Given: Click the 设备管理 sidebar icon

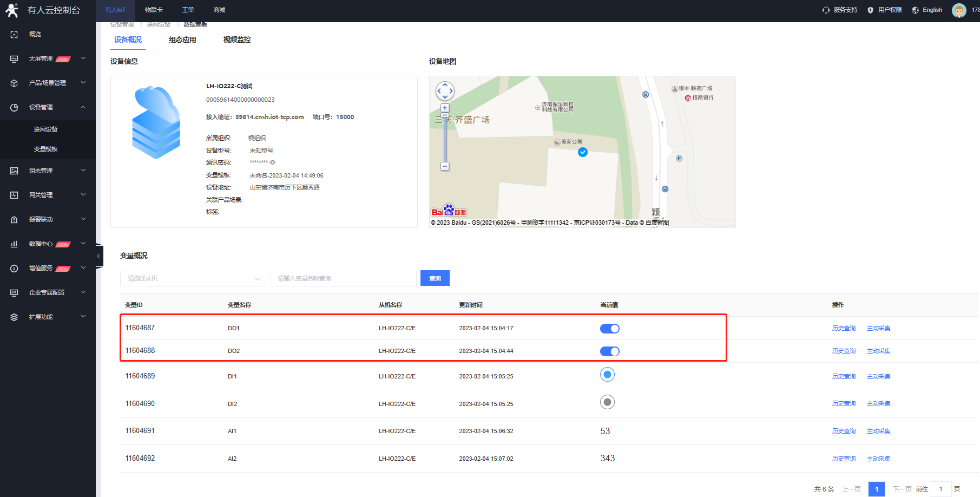Looking at the screenshot, I should click(x=14, y=107).
